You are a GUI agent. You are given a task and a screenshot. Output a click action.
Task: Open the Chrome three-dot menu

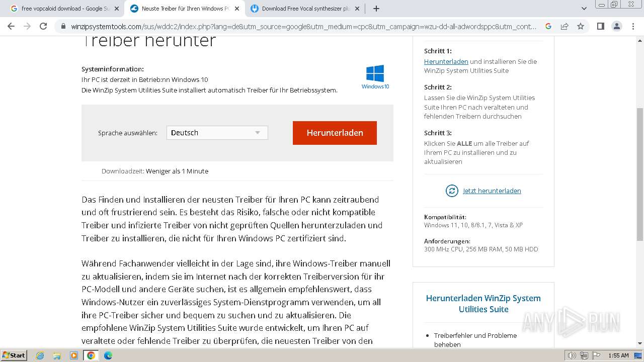tap(632, 26)
